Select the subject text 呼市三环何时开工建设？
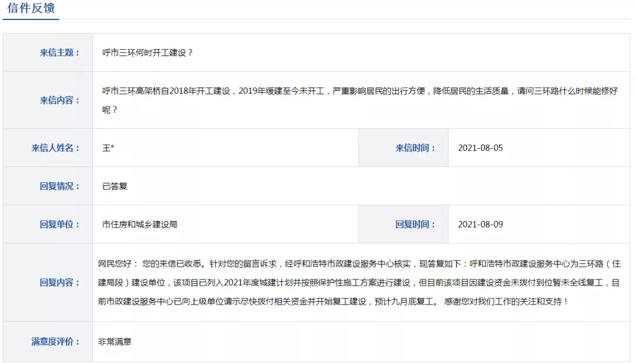This screenshot has height=364, width=635. (148, 52)
